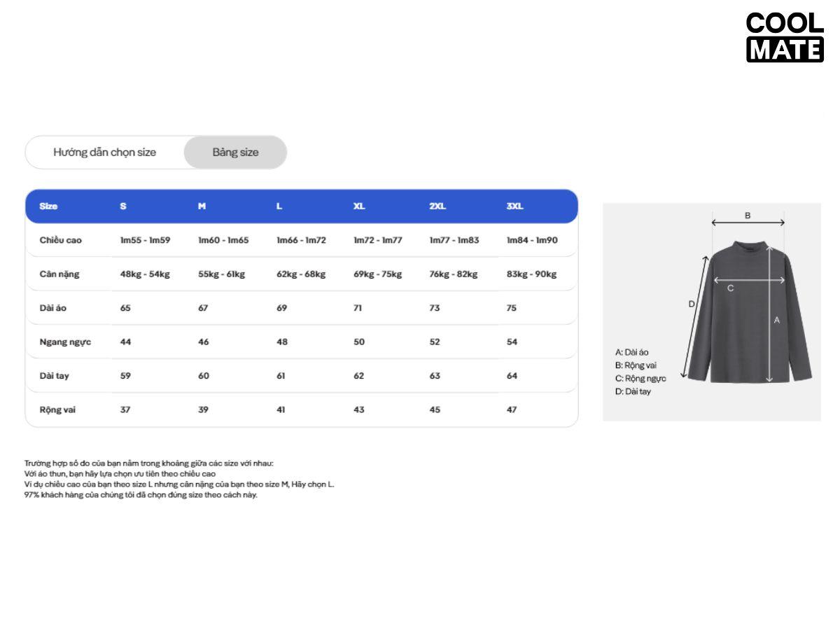Click the 'D: Dài tay' legend text
This screenshot has height=630, width=840.
[633, 391]
